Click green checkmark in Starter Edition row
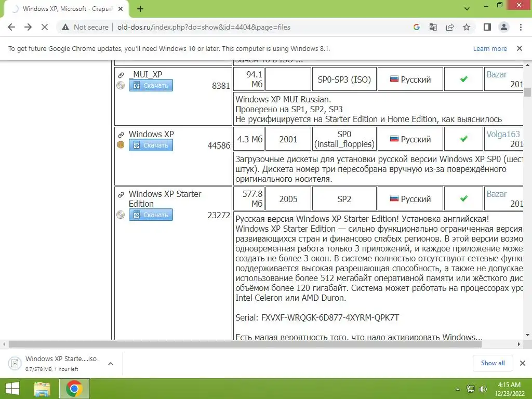 464,198
